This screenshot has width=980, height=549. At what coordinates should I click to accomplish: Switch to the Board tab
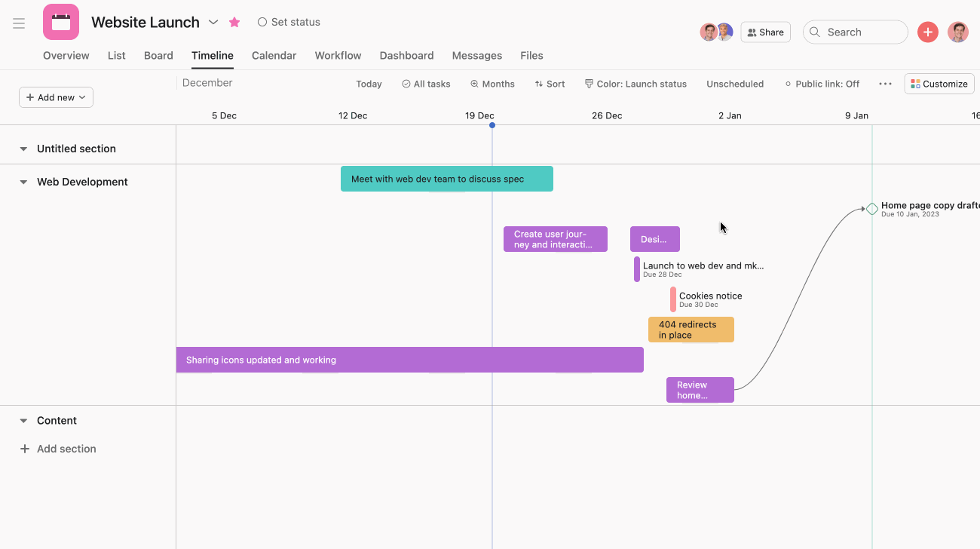tap(158, 55)
